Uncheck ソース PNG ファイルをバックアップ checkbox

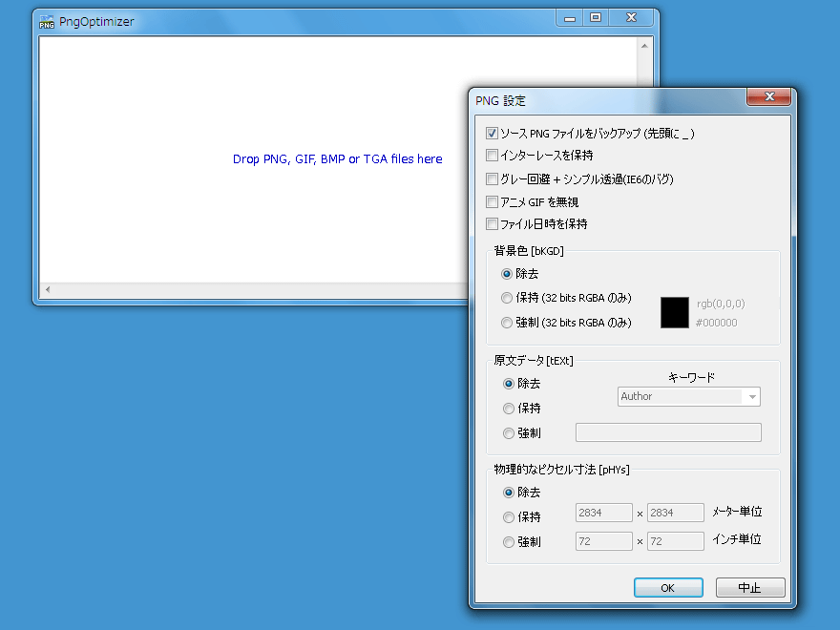pyautogui.click(x=493, y=134)
